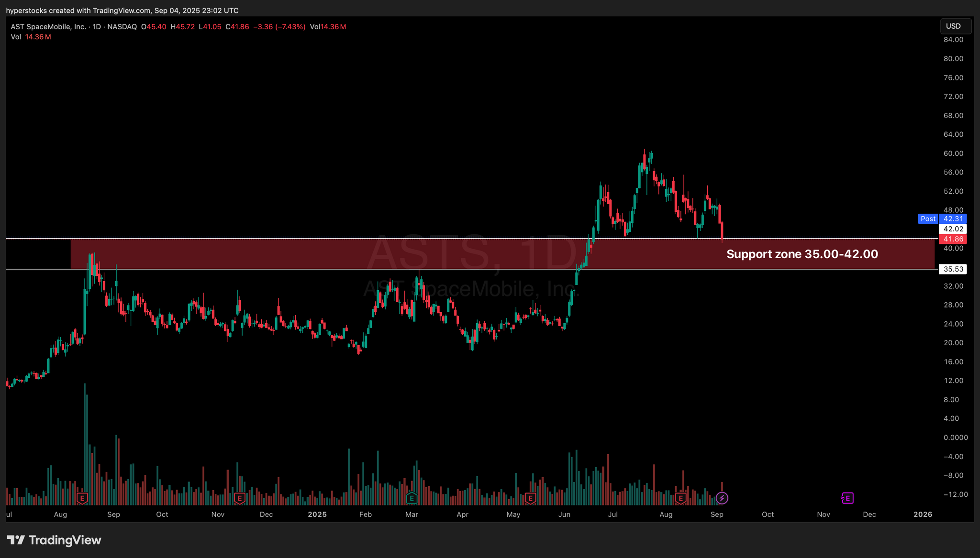Click the Apr label on the time axis

pyautogui.click(x=462, y=514)
